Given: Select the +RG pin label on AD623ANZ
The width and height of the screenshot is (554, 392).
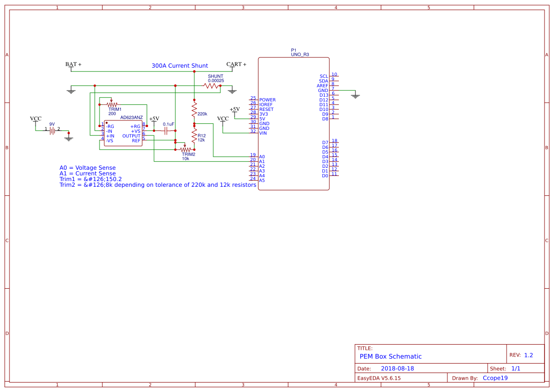Looking at the screenshot, I should 136,126.
